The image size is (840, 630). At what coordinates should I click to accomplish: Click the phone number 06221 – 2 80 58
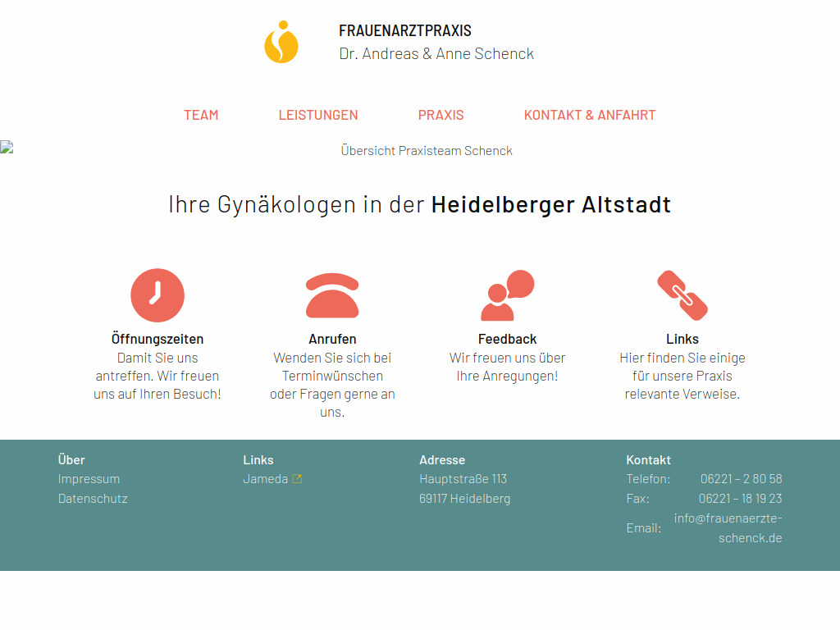pos(740,478)
